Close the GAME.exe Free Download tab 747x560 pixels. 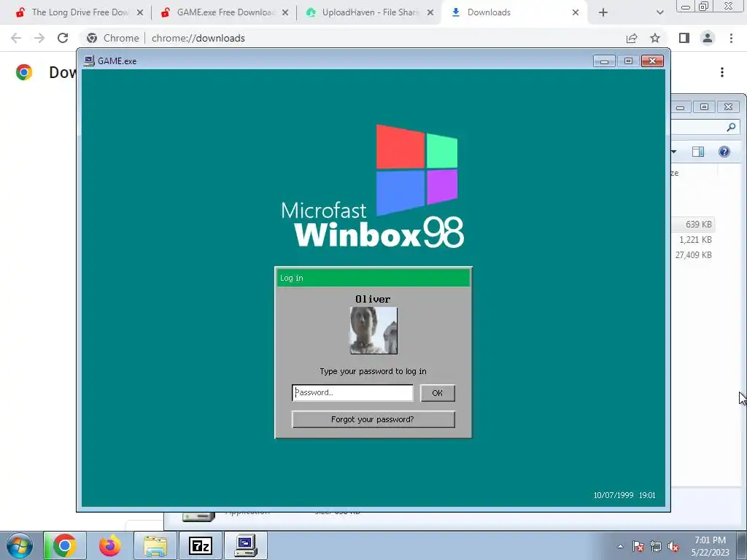pyautogui.click(x=285, y=13)
